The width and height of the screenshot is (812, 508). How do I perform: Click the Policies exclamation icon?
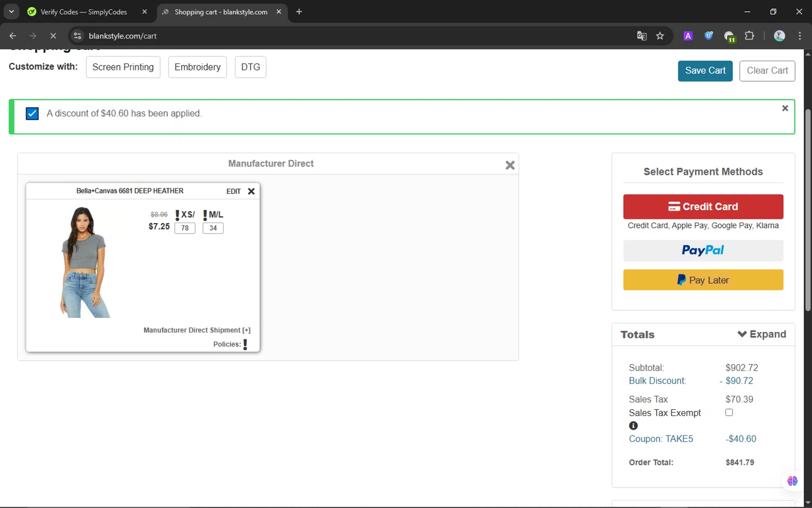click(245, 344)
